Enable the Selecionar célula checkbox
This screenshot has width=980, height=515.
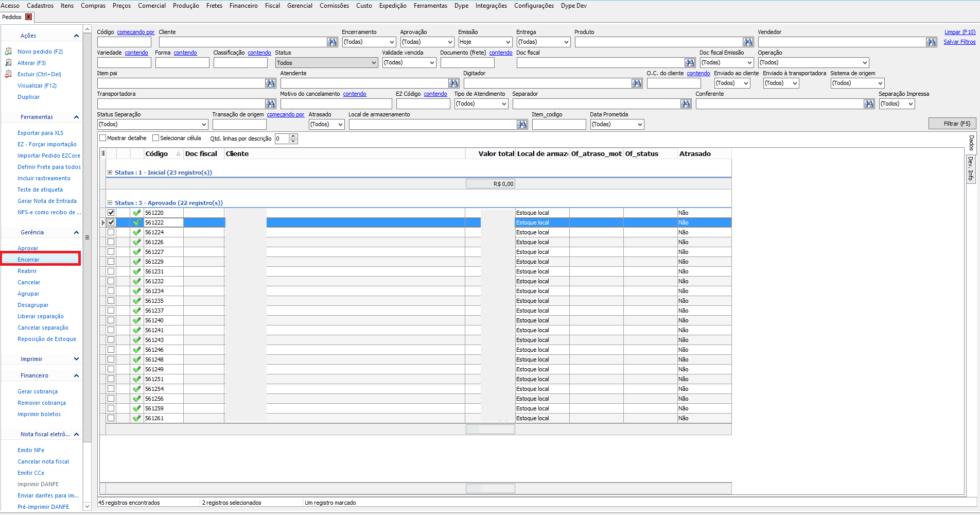155,138
